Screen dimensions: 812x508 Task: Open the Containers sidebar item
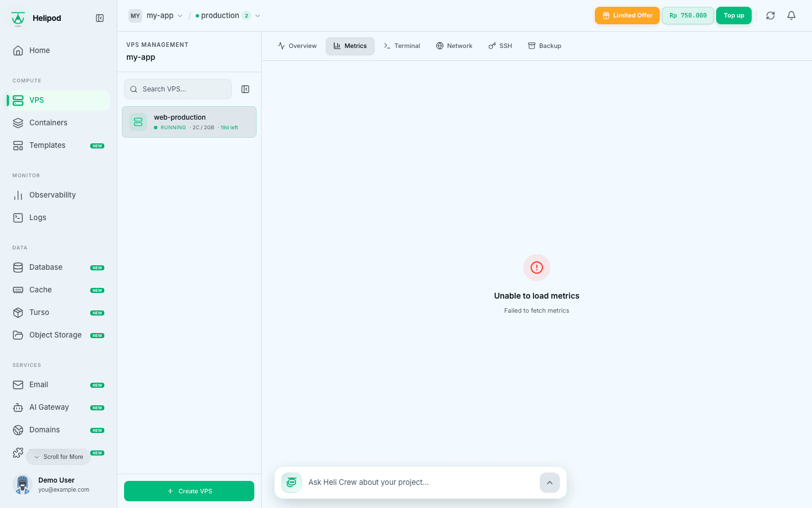tap(58, 122)
